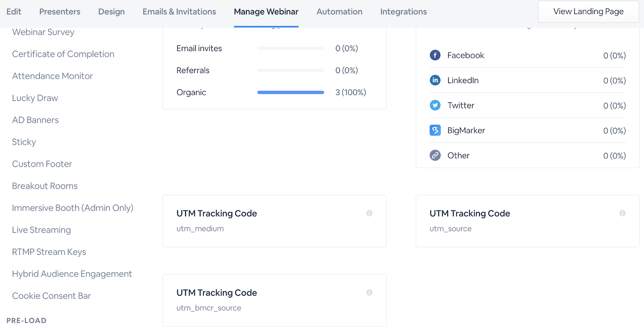Click info icon on utm_medium card
The height and width of the screenshot is (330, 644).
pos(369,213)
